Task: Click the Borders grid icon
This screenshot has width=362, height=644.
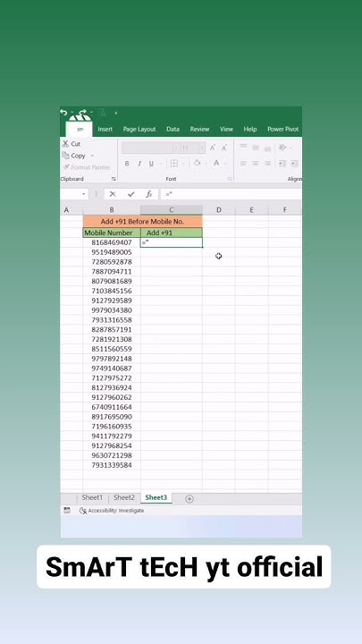Action: coord(174,163)
